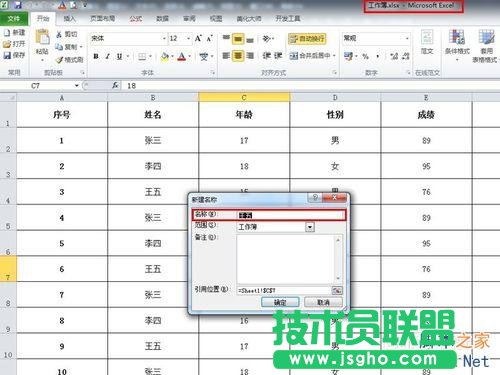The image size is (500, 375).
Task: Toggle bottom vertical alignment
Action: 250,40
